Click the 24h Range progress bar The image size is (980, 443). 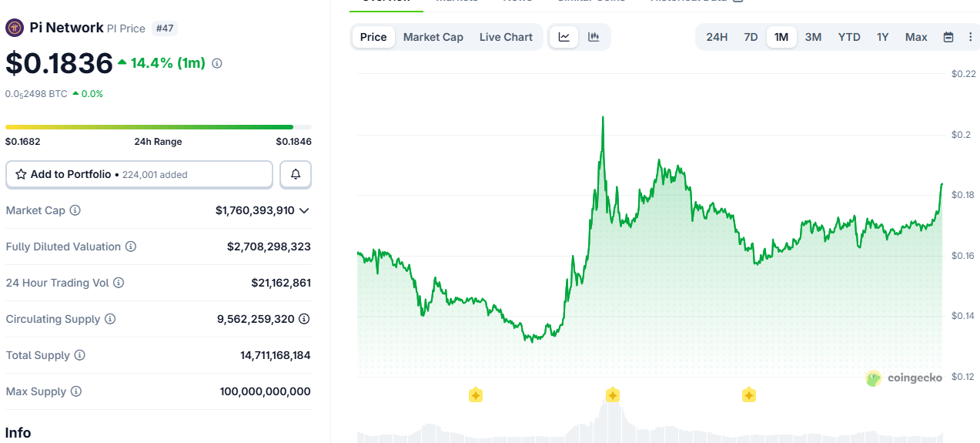point(158,127)
